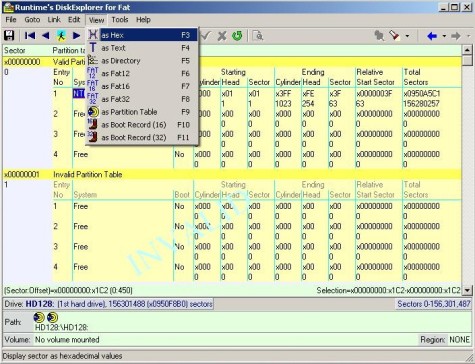Choose 'as Hex' from View menu
The height and width of the screenshot is (364, 475).
click(143, 35)
